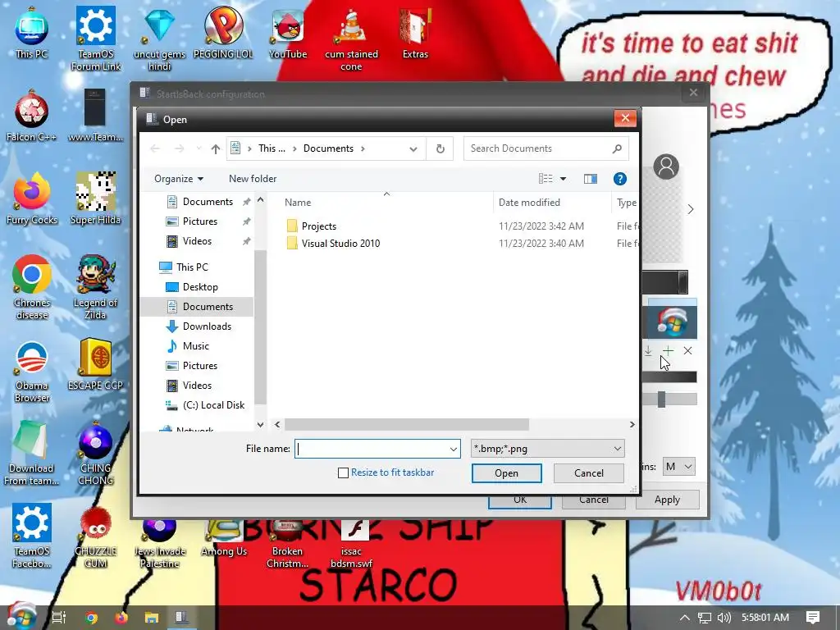840x630 pixels.
Task: Expand the recent locations arrow
Action: pyautogui.click(x=199, y=149)
